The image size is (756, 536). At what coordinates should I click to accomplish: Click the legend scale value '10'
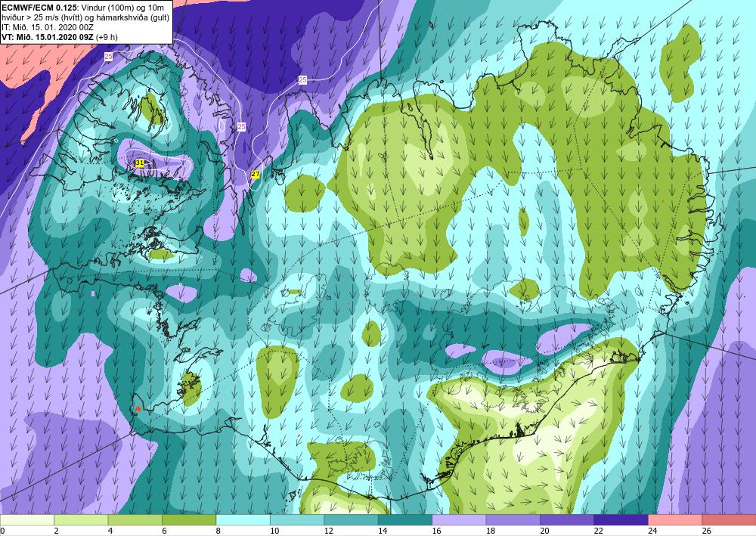pyautogui.click(x=274, y=531)
